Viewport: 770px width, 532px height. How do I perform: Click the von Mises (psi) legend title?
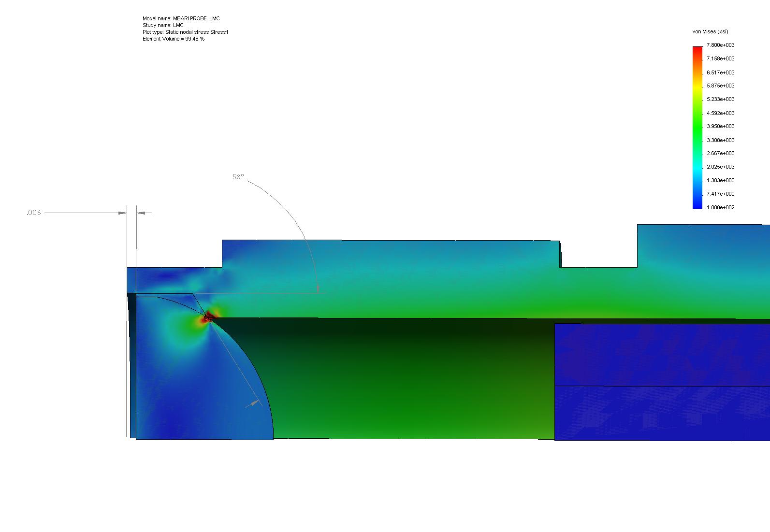[710, 31]
